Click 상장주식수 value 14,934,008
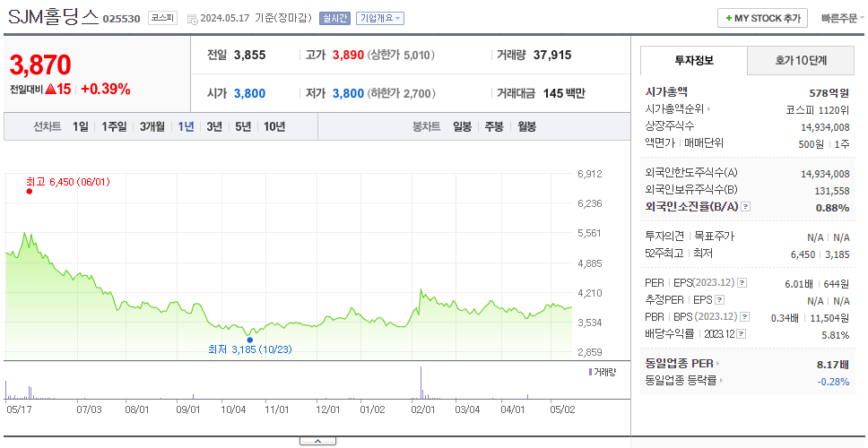 (825, 126)
